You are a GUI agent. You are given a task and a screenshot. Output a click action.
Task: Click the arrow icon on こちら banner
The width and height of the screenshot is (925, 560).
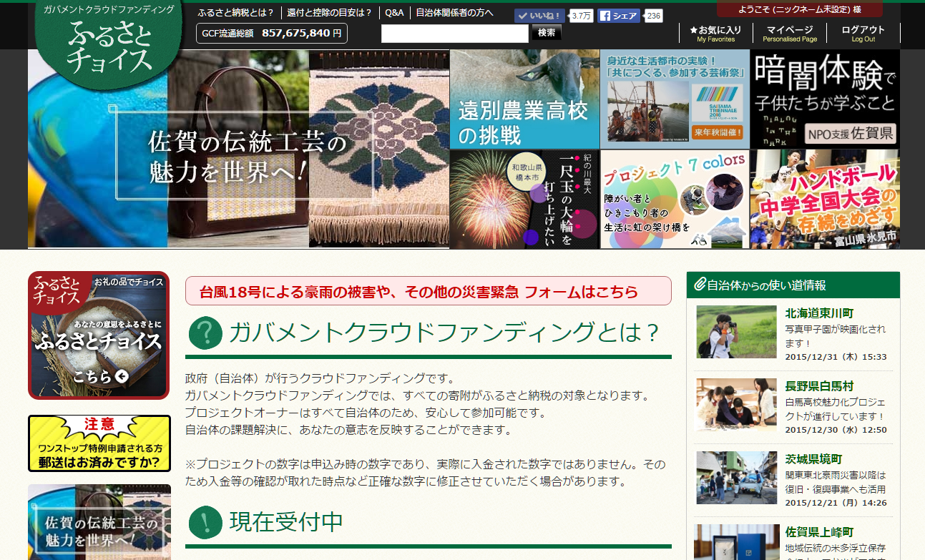pyautogui.click(x=121, y=376)
